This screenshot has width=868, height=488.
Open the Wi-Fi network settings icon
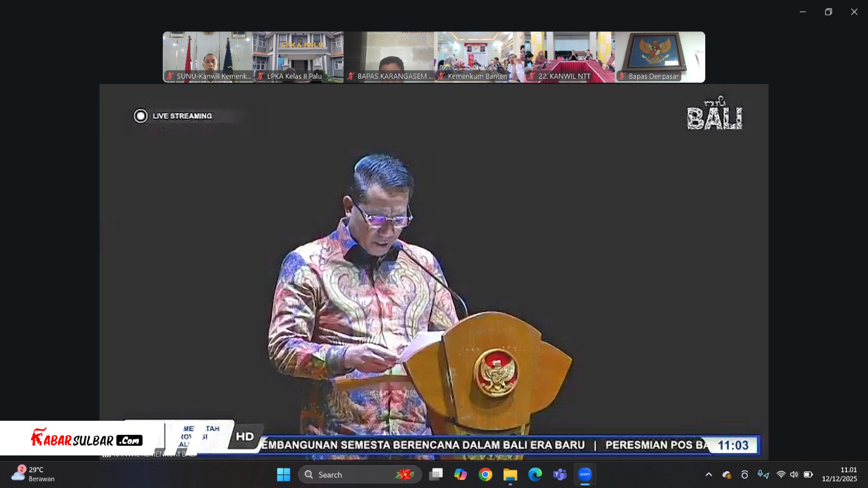click(x=781, y=474)
